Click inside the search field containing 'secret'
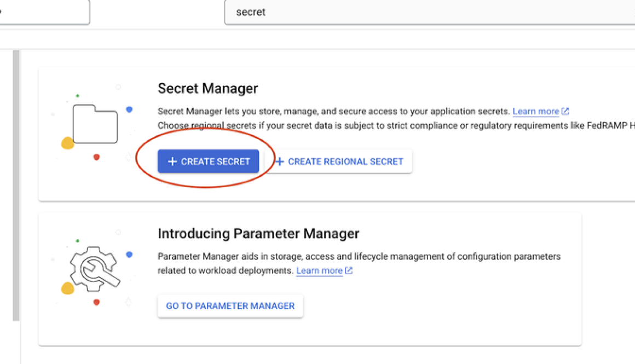The height and width of the screenshot is (364, 635). pyautogui.click(x=328, y=11)
